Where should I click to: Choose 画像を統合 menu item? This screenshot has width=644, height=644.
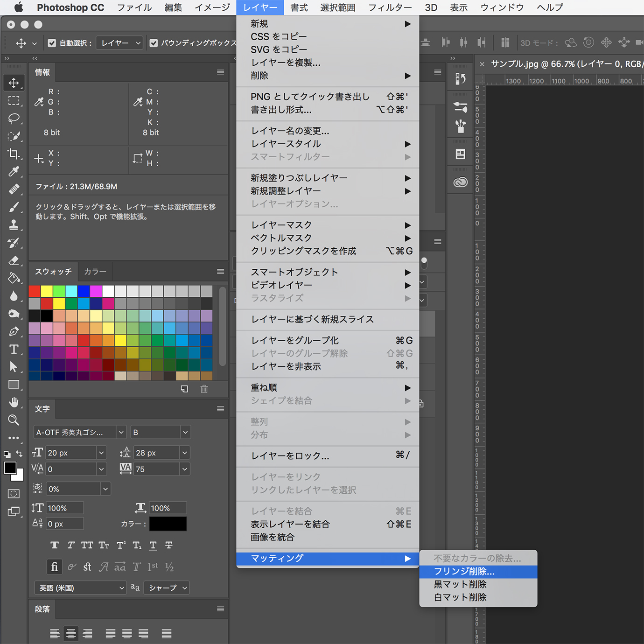click(328, 537)
